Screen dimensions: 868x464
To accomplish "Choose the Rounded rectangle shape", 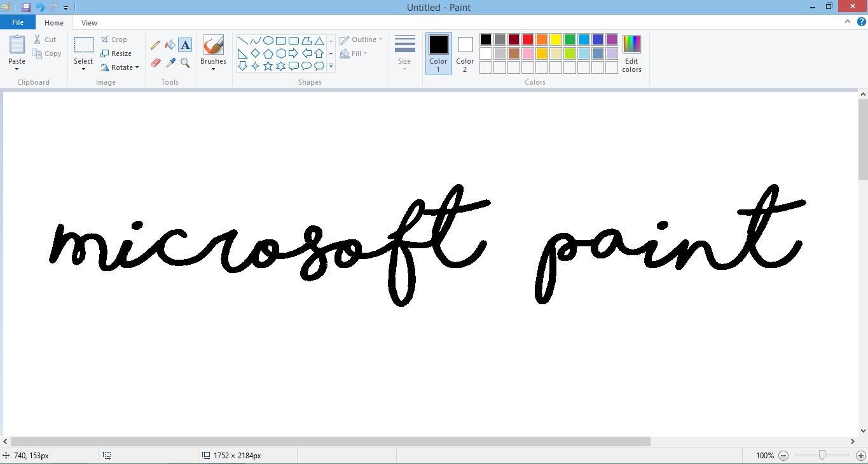I will pyautogui.click(x=293, y=41).
